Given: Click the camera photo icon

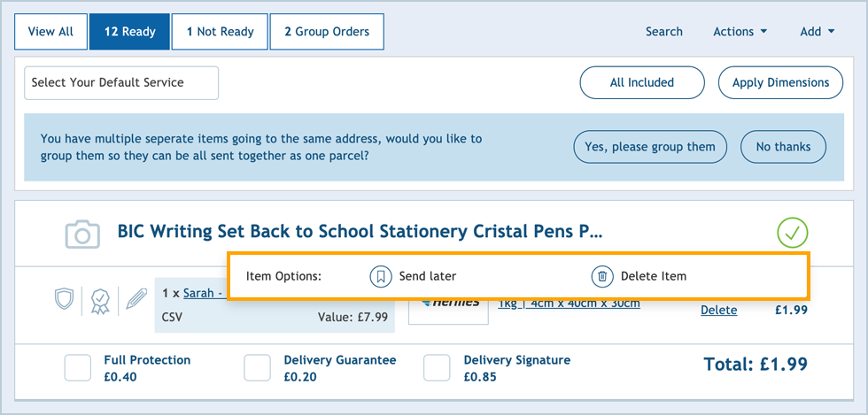Looking at the screenshot, I should tap(82, 234).
